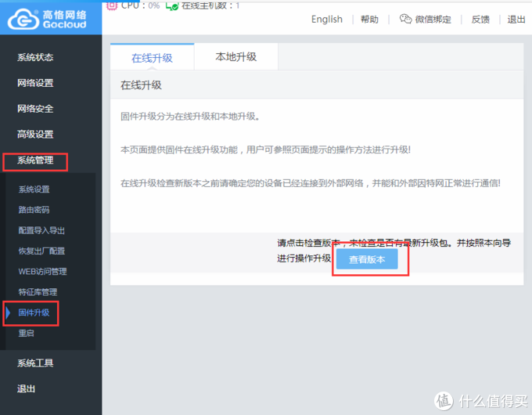Open 系统状态 in sidebar
Image resolution: width=532 pixels, height=415 pixels.
[35, 57]
